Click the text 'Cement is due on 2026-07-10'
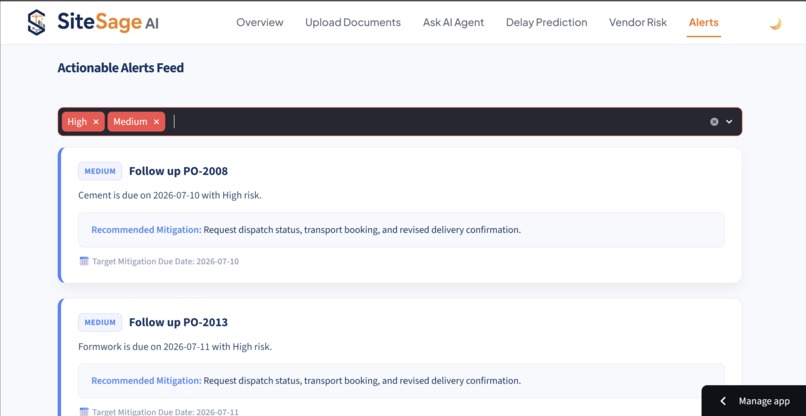This screenshot has width=806, height=416. tap(139, 196)
